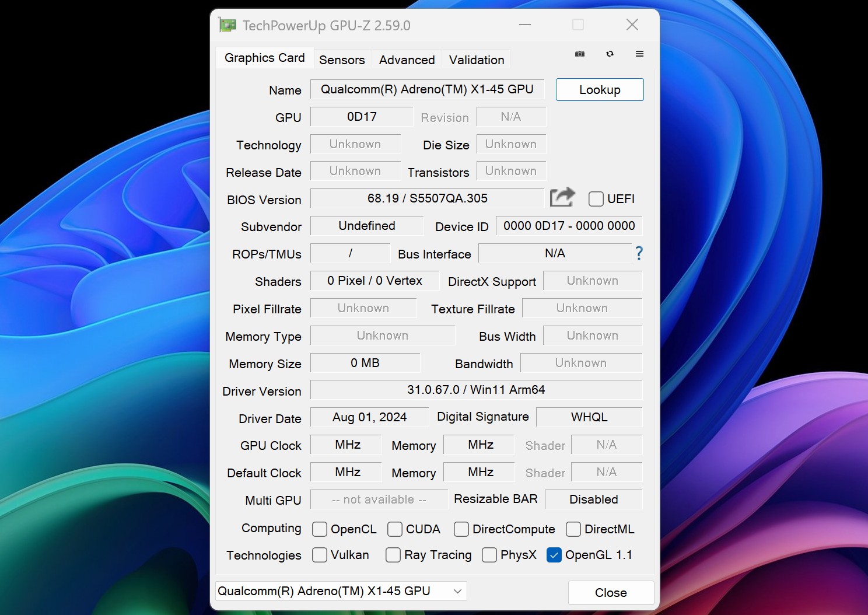Click the BIOS export share icon

click(562, 197)
